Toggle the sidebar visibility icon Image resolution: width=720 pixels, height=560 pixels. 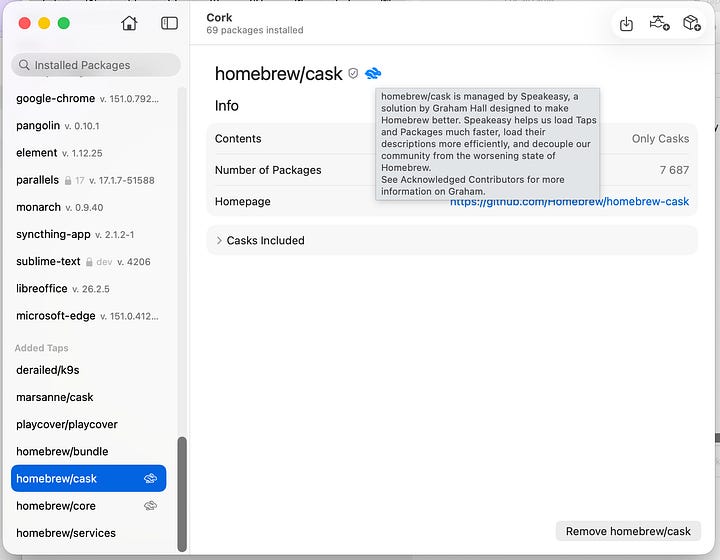(169, 23)
